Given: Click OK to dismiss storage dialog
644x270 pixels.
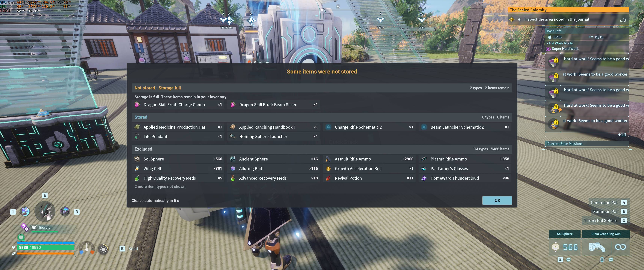Looking at the screenshot, I should pyautogui.click(x=497, y=200).
